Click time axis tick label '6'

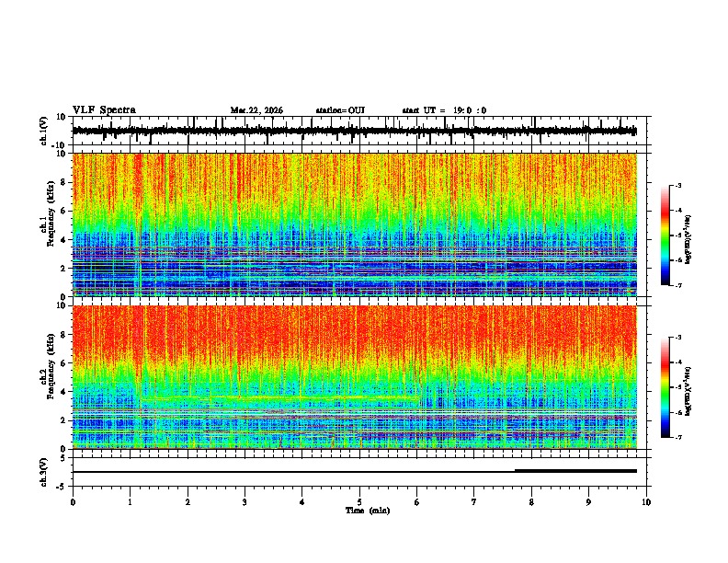[416, 502]
